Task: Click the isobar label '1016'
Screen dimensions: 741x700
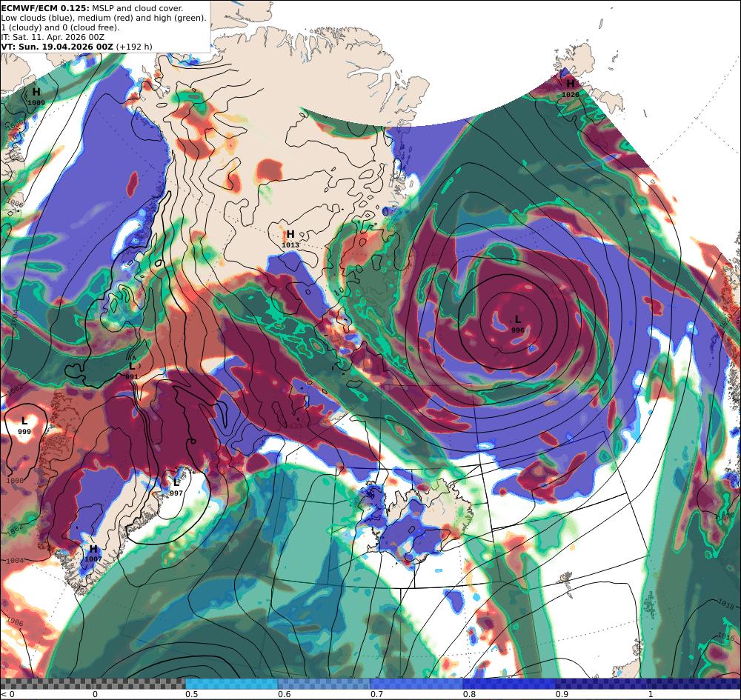Action: tap(726, 636)
